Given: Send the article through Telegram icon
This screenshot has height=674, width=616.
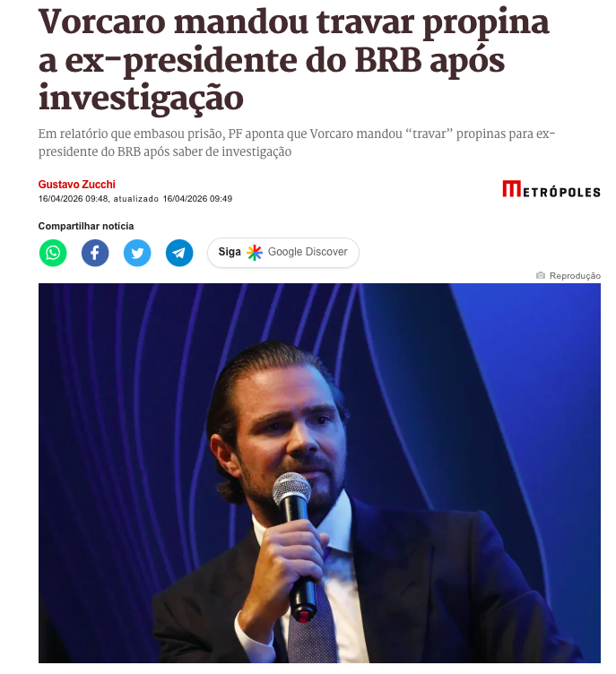Looking at the screenshot, I should (x=179, y=253).
